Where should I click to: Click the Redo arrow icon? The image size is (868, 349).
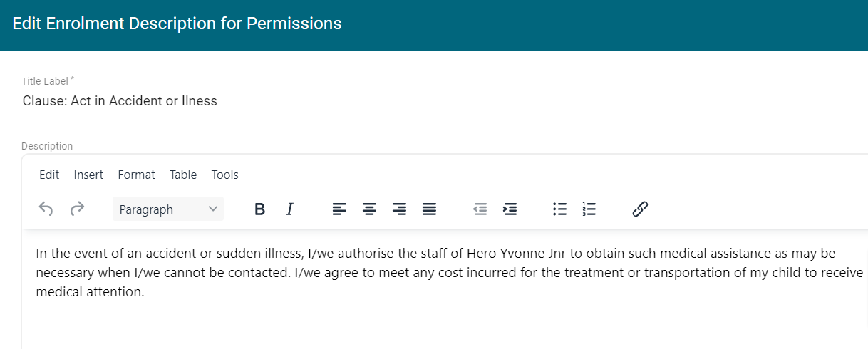pos(77,209)
